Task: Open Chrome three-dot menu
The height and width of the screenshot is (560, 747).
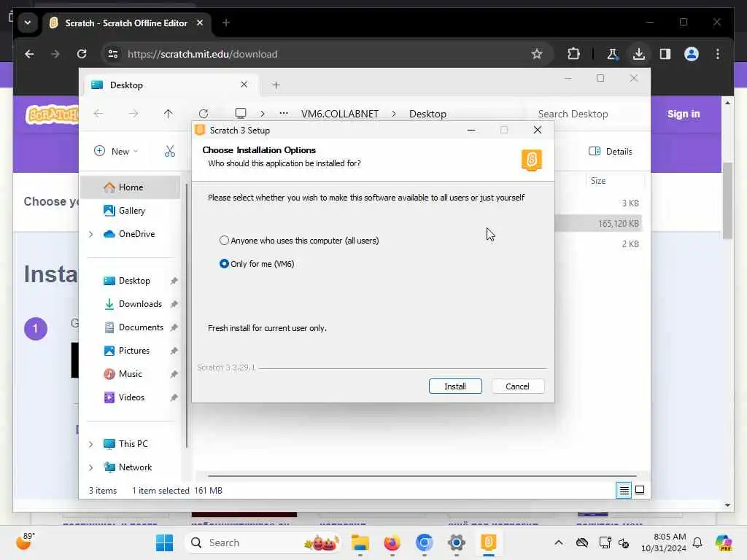Action: coord(718,54)
